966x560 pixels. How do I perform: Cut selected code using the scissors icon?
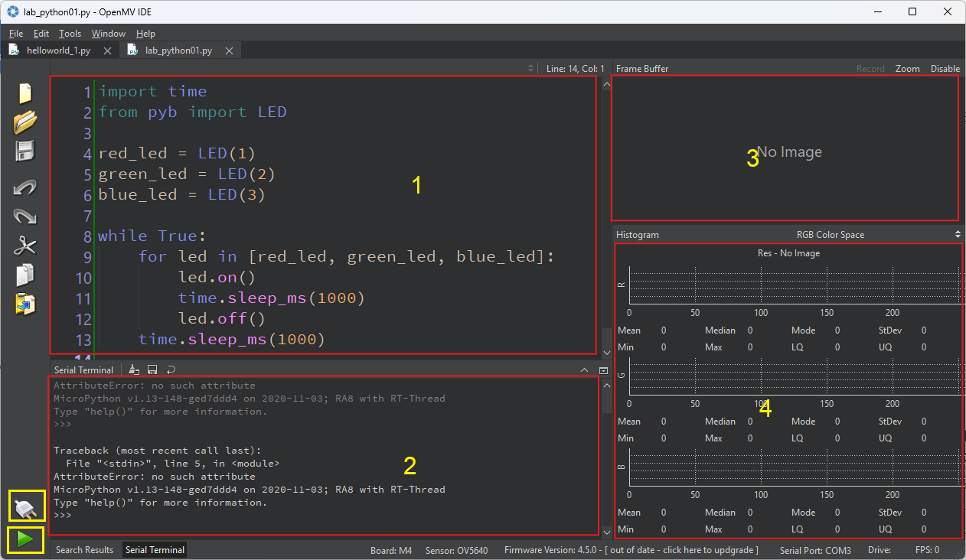click(x=24, y=246)
